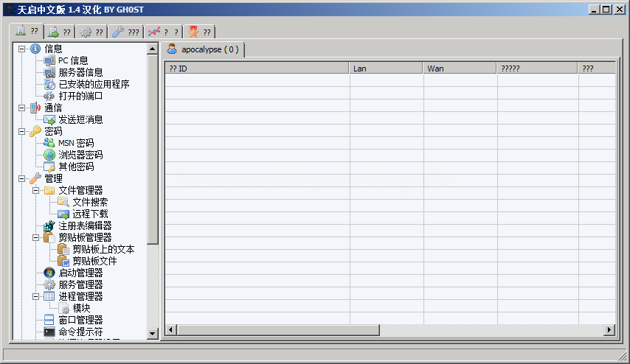This screenshot has width=630, height=364.
Task: Collapse the 文件管理器 node
Action: pos(35,190)
